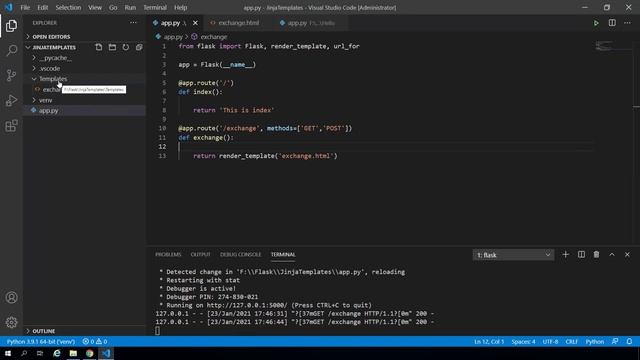640x360 pixels.
Task: Add a new terminal with plus icon
Action: click(565, 255)
